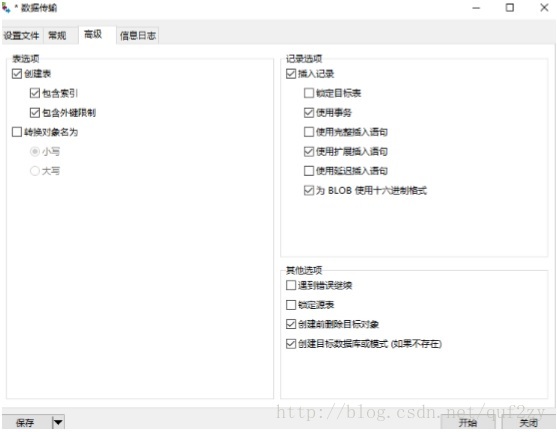557x432 pixels.
Task: Click the 关闭 button
Action: point(528,423)
